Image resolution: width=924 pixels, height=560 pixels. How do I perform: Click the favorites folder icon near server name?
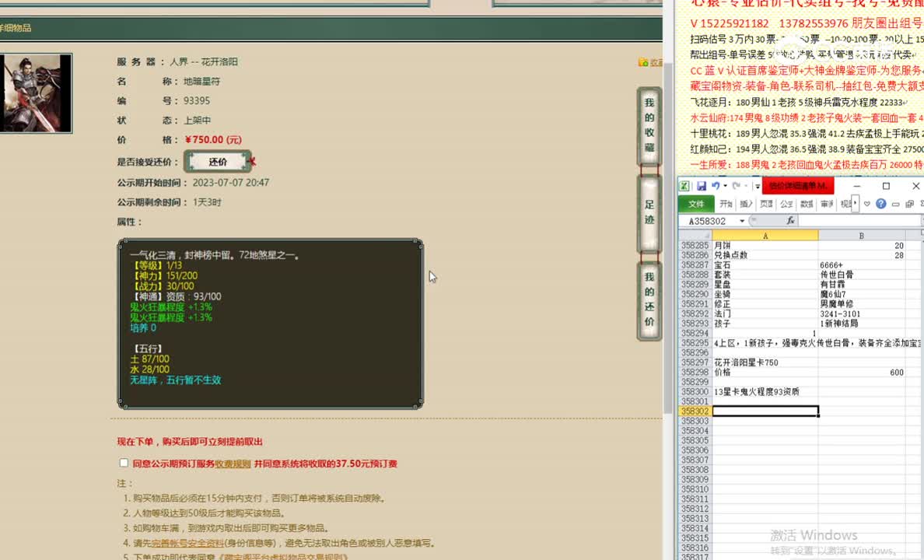[643, 62]
